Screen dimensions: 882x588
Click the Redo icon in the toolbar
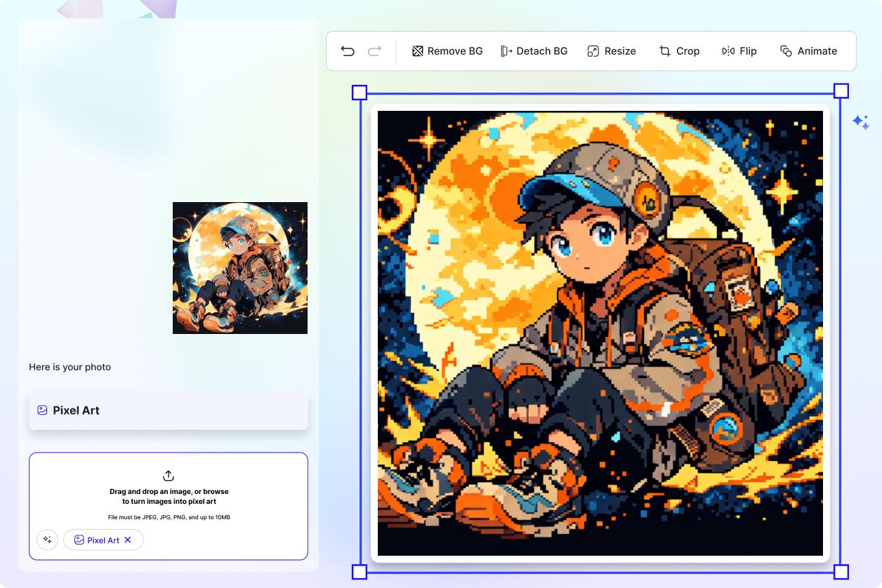tap(374, 51)
